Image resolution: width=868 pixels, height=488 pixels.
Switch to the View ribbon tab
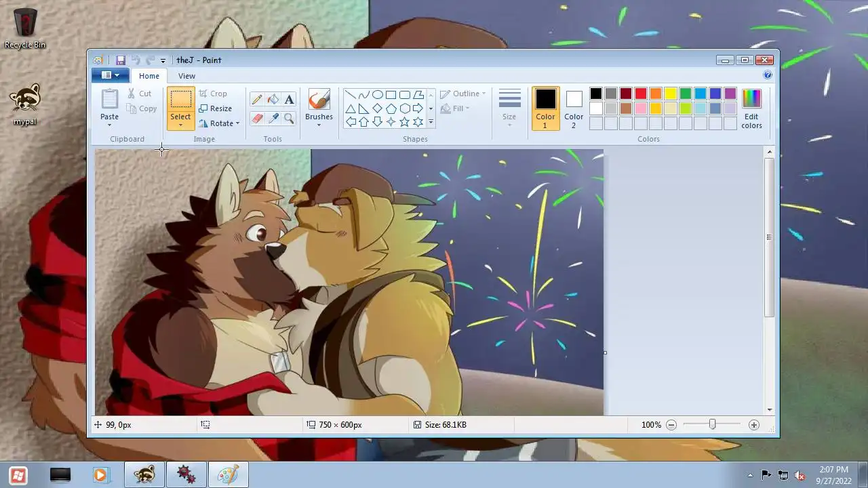click(186, 76)
